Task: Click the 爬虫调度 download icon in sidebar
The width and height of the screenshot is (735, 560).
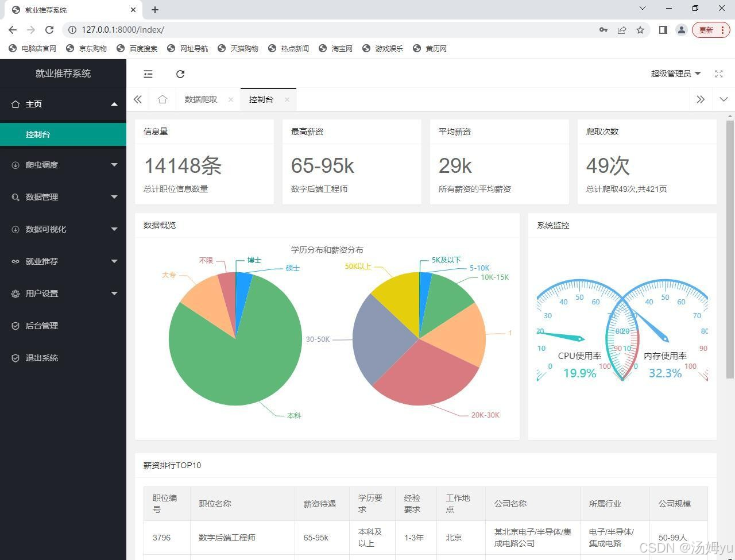Action: point(15,165)
